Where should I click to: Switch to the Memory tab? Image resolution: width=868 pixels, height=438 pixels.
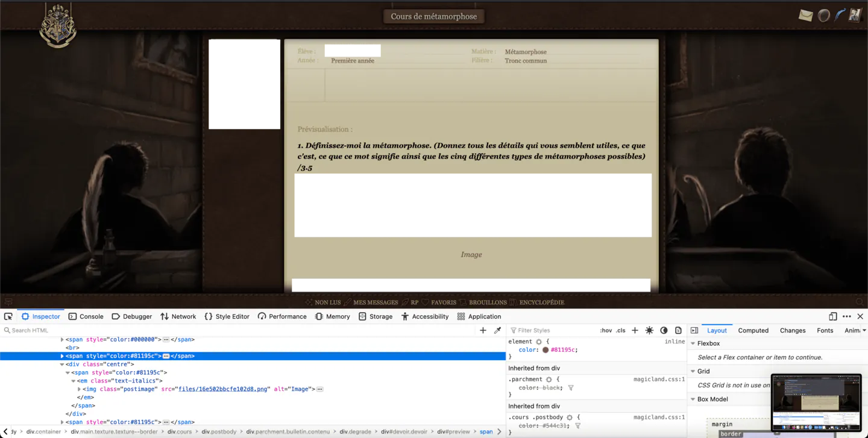[332, 316]
